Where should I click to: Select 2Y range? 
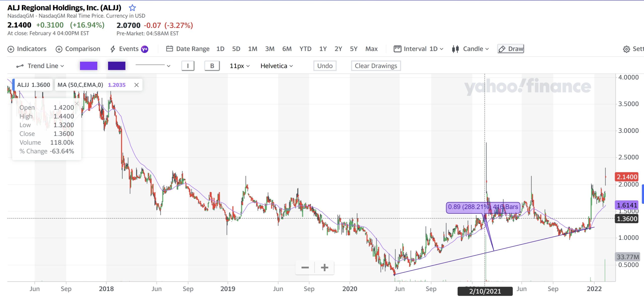tap(338, 49)
